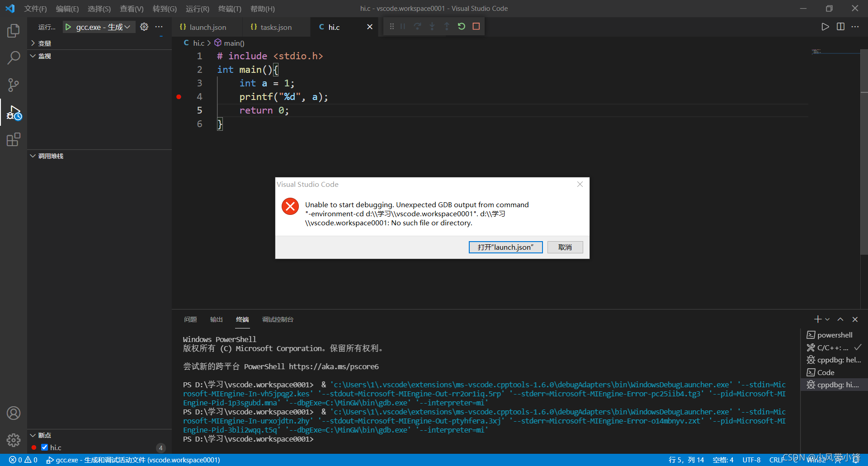This screenshot has height=466, width=868.
Task: Click the errors and warnings status item
Action: pos(23,460)
